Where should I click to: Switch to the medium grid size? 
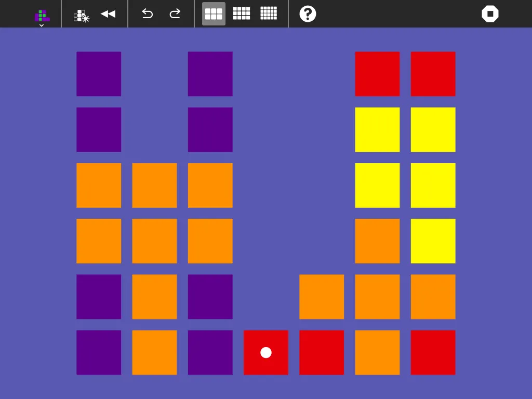tap(241, 14)
